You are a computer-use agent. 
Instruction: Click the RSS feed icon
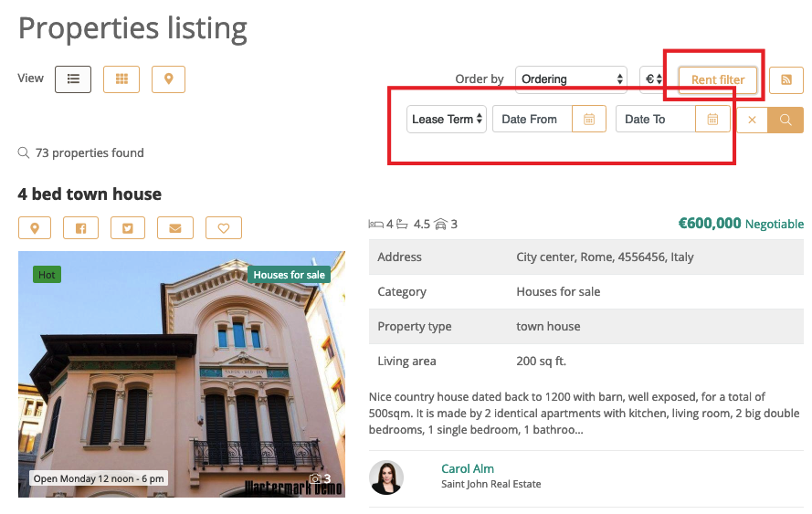786,80
